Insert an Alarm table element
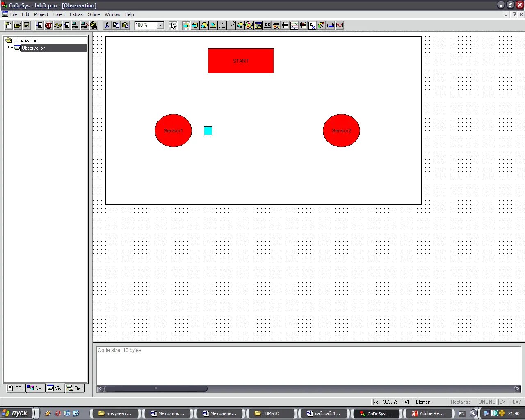The width and height of the screenshot is (525, 420). coord(303,25)
